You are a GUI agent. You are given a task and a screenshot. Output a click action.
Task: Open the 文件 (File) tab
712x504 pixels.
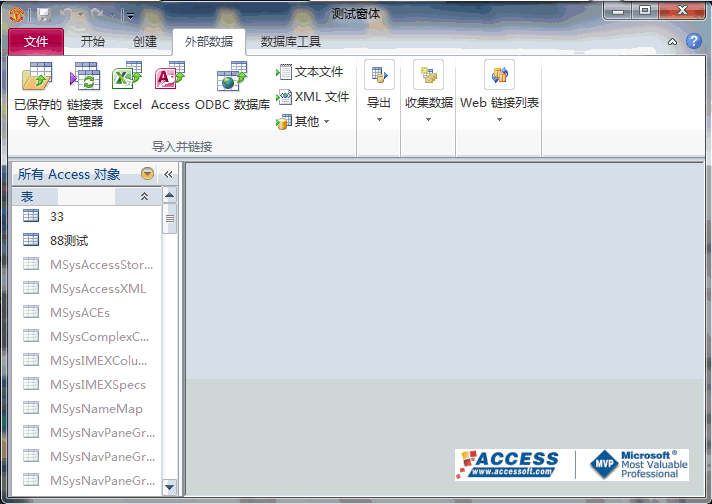coord(36,42)
